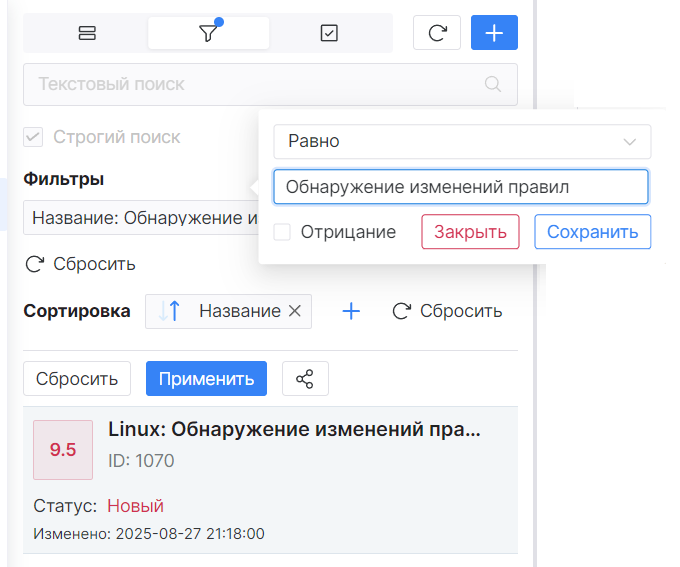This screenshot has height=567, width=680.
Task: Click the blue Применить button
Action: [206, 379]
